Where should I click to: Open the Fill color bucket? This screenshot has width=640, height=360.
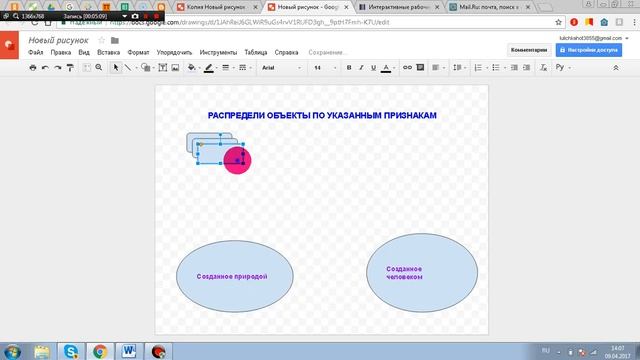(191, 68)
